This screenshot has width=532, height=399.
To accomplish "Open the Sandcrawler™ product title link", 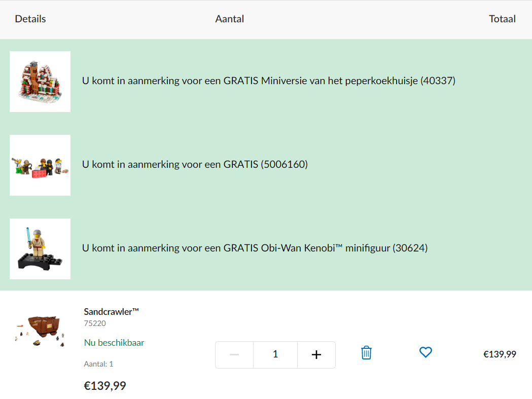I will [112, 312].
